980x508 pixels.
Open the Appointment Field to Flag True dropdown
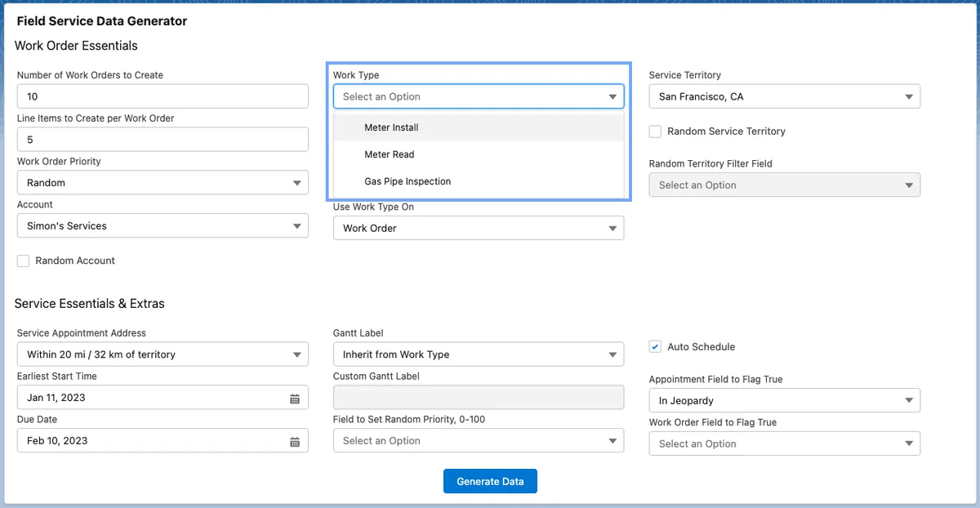click(785, 401)
